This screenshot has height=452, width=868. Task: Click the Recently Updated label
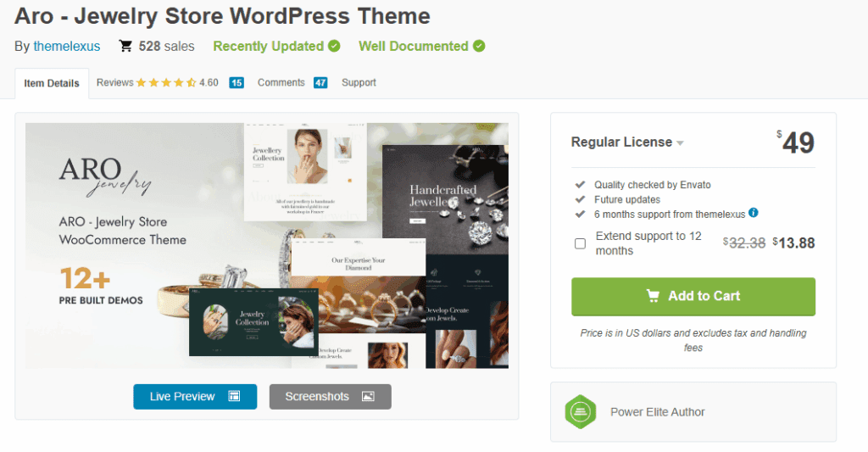tap(269, 46)
